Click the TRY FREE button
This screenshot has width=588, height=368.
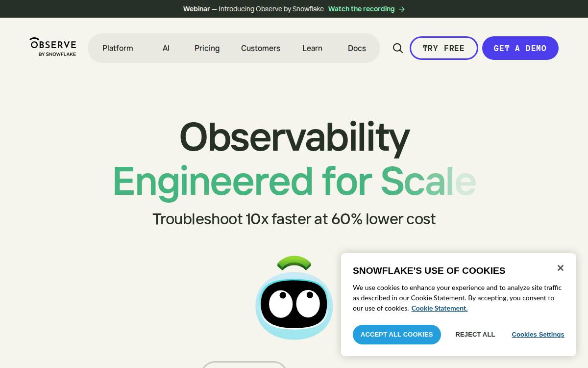(444, 48)
